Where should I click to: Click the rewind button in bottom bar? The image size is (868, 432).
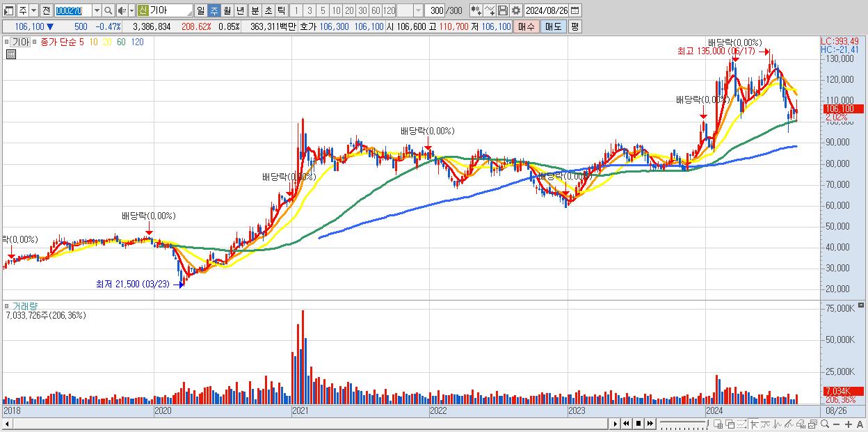point(626,424)
